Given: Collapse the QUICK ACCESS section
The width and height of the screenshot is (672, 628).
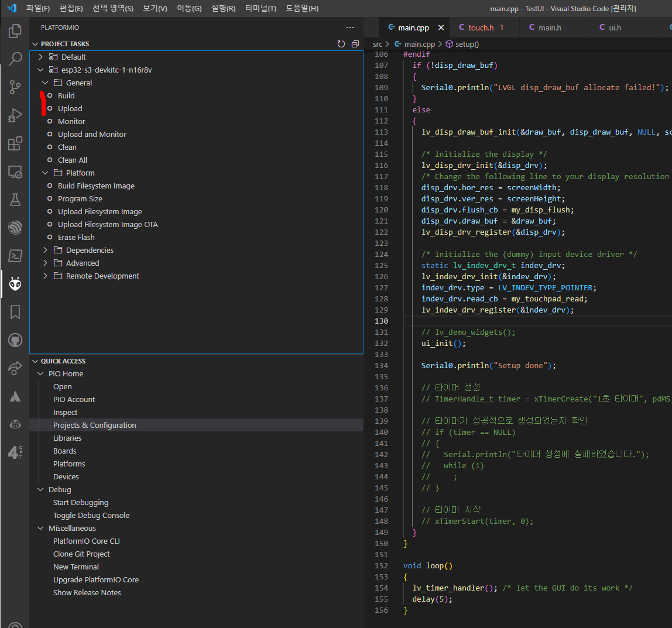Looking at the screenshot, I should tap(35, 361).
